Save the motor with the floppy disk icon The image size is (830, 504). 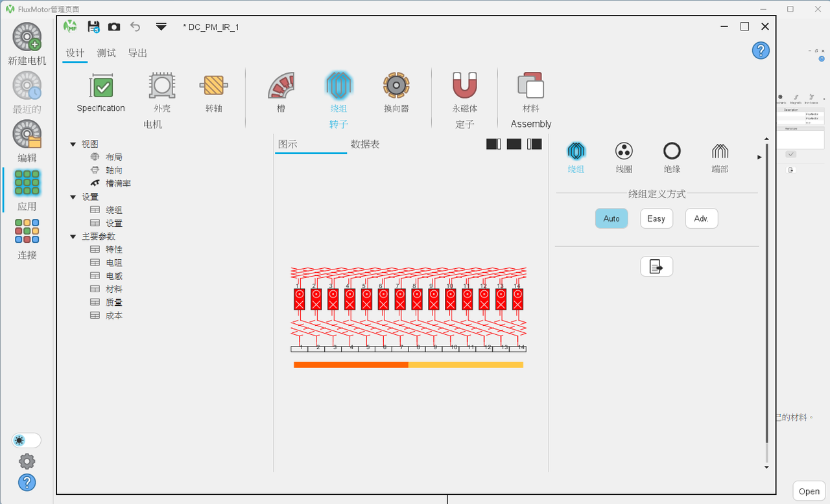point(93,27)
